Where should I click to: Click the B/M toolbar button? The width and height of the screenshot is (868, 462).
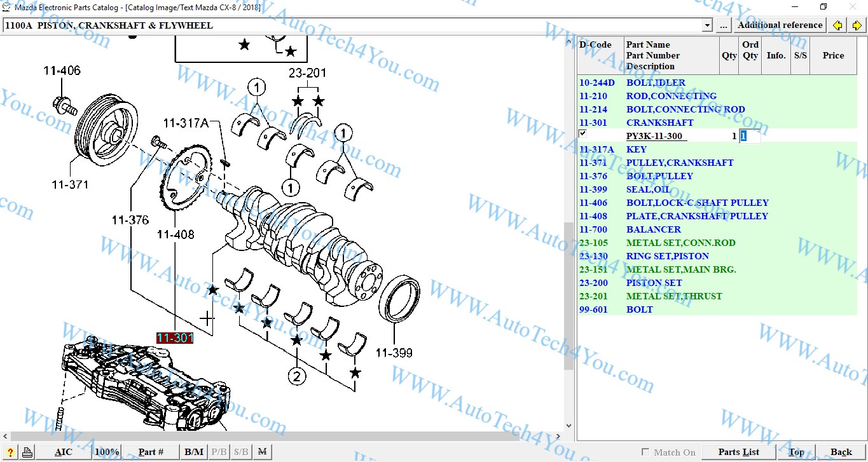pyautogui.click(x=193, y=452)
